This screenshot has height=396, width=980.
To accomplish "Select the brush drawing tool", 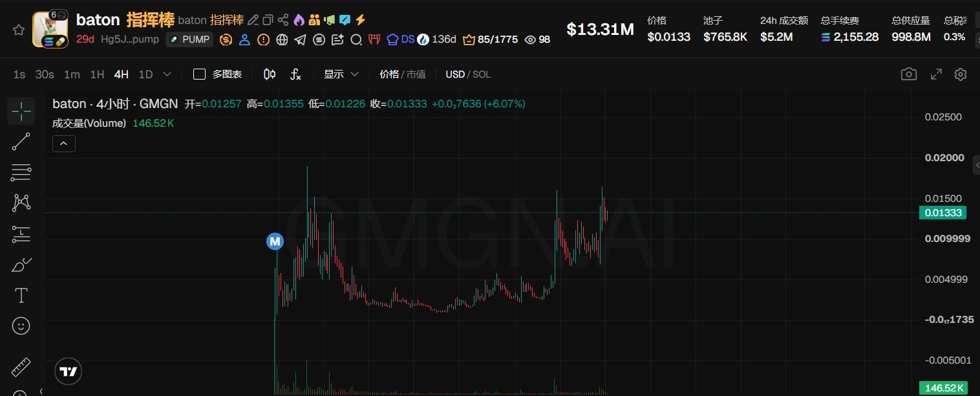I will point(21,265).
